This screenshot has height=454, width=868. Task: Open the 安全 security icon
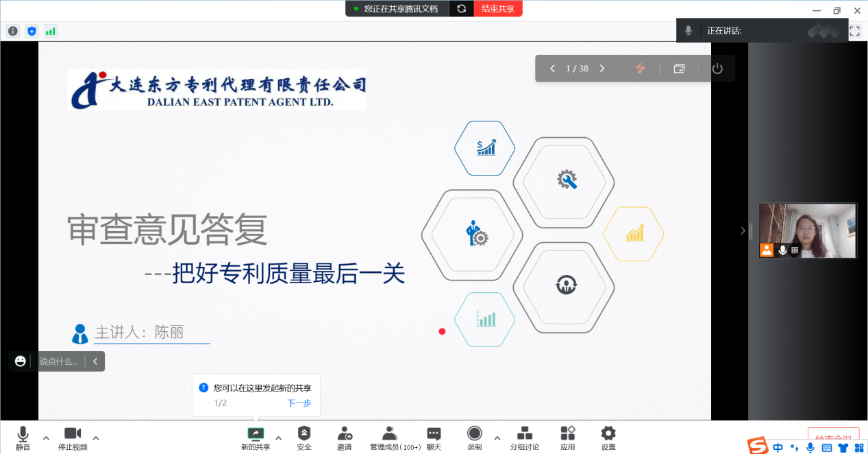pyautogui.click(x=304, y=437)
